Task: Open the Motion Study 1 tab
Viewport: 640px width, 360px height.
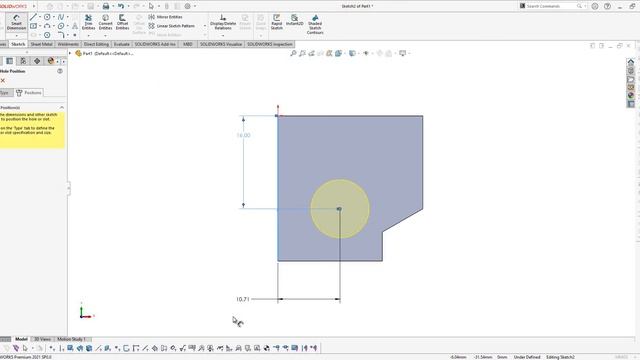Action: [71, 339]
